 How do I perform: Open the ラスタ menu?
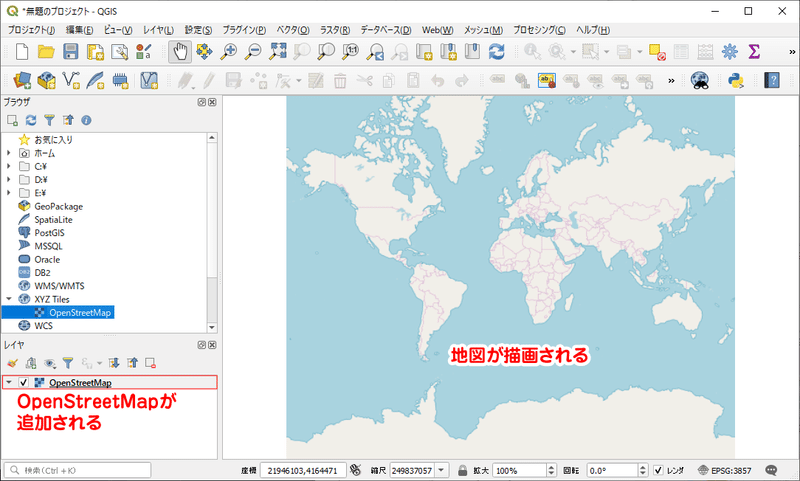coord(335,30)
